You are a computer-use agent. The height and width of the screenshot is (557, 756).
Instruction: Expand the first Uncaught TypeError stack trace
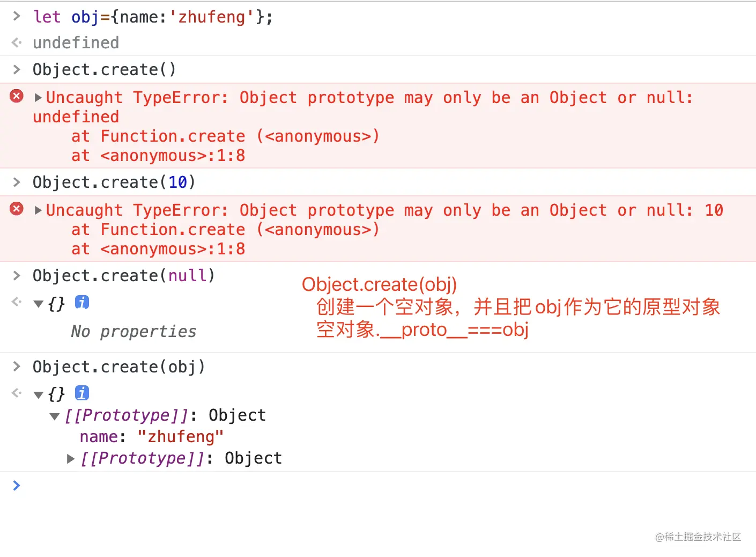tap(38, 98)
